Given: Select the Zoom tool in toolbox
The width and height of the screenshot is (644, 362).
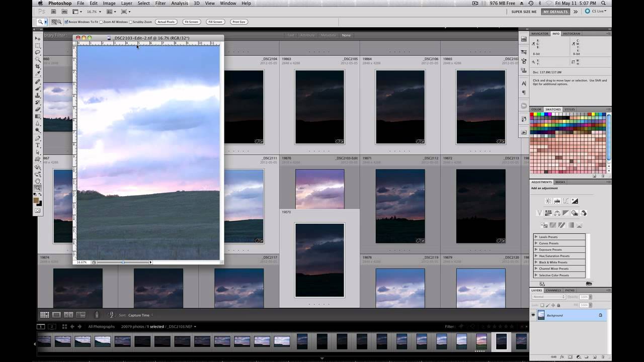Looking at the screenshot, I should tap(38, 188).
